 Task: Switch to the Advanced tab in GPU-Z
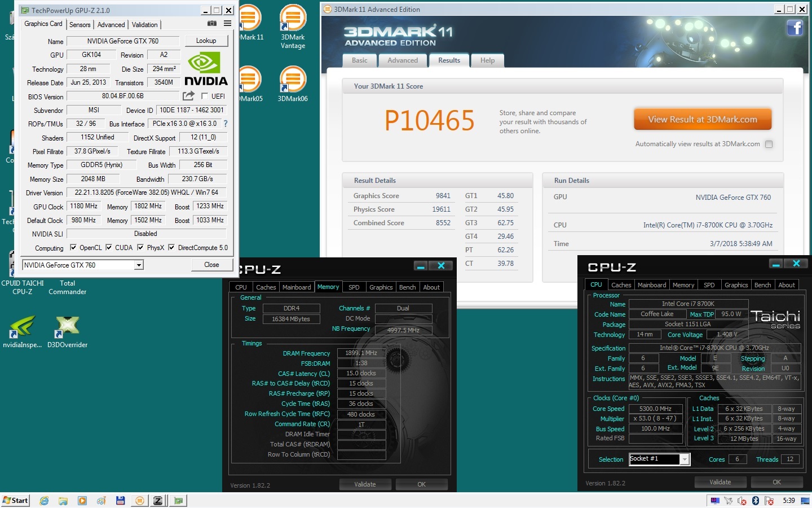111,25
